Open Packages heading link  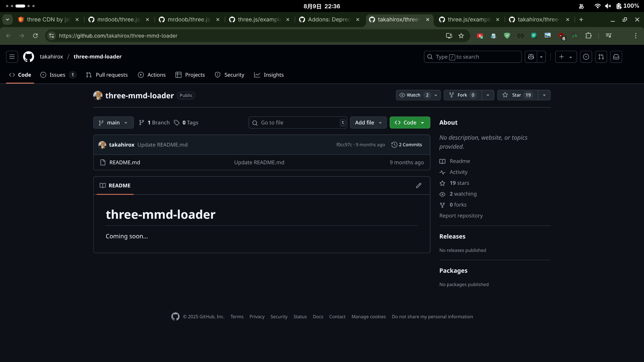point(453,271)
